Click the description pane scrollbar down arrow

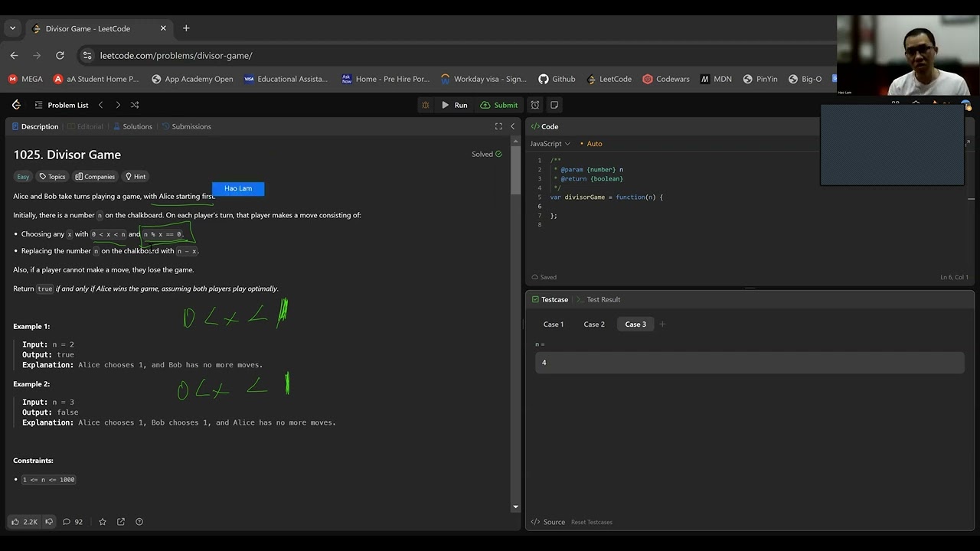[515, 507]
